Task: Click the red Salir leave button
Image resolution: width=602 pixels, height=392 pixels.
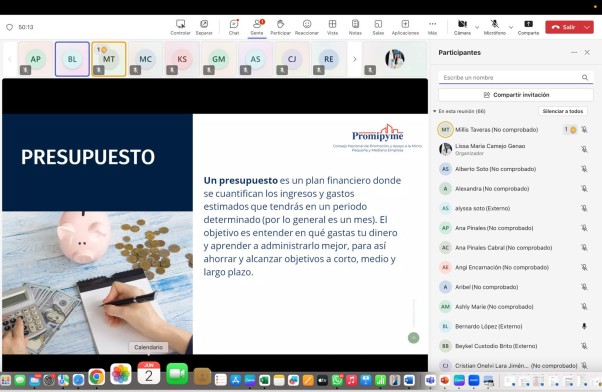Action: click(564, 27)
